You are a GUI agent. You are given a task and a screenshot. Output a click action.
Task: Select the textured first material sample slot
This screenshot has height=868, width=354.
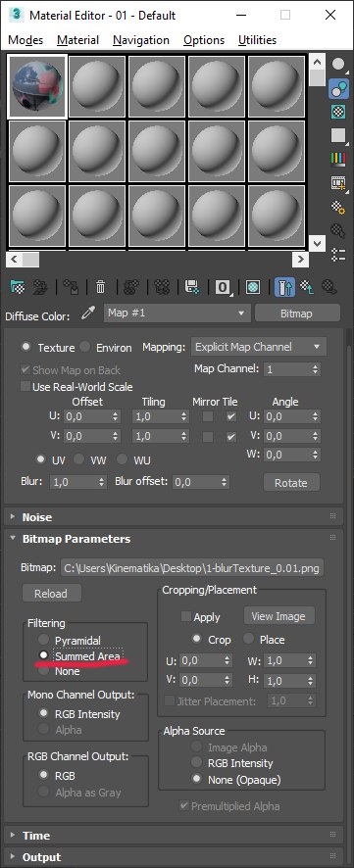pyautogui.click(x=37, y=85)
